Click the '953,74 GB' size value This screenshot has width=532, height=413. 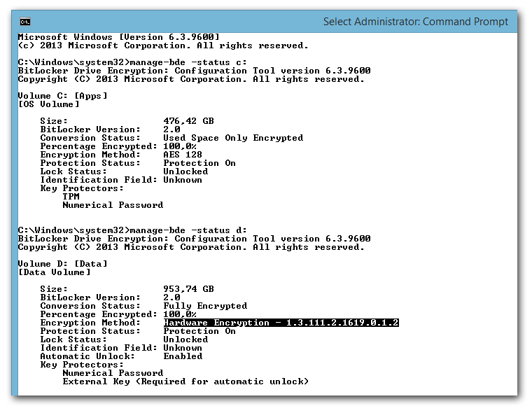pos(188,289)
